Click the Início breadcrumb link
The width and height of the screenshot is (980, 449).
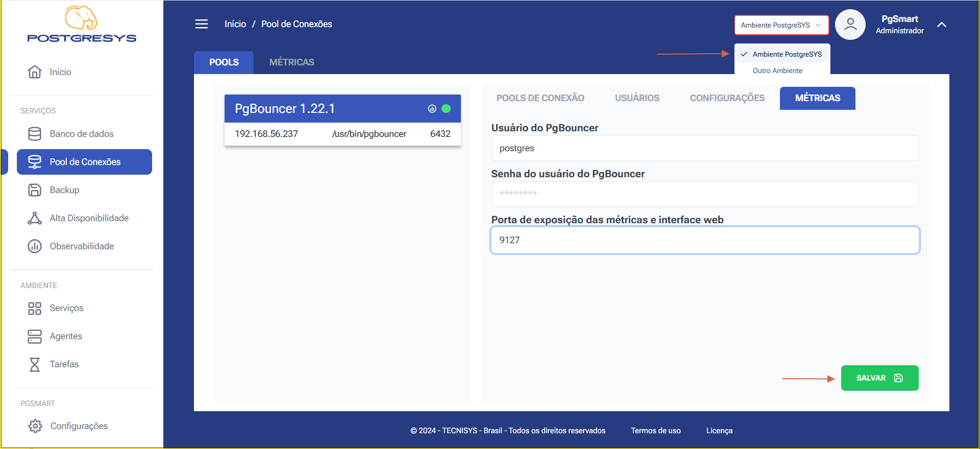(x=235, y=24)
